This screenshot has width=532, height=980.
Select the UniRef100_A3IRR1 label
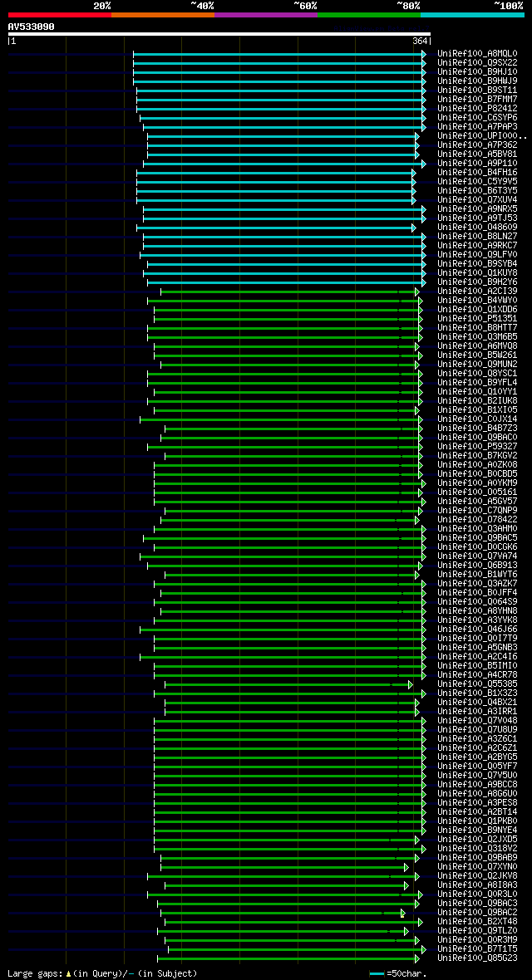point(477,711)
